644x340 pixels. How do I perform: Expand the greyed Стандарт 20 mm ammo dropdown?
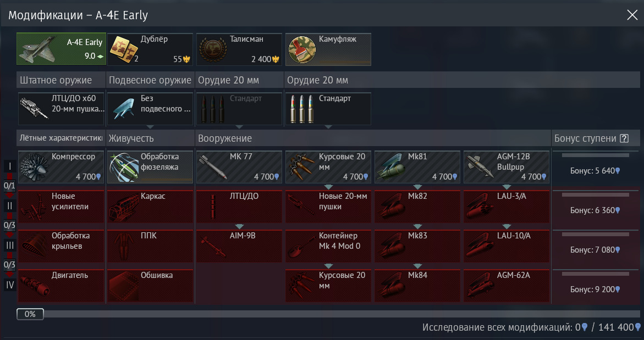coord(239,127)
